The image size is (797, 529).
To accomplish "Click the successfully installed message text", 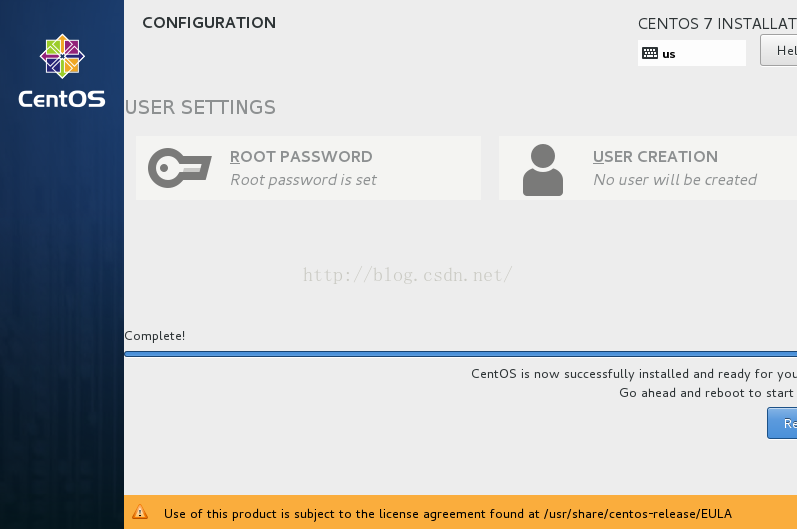I will 634,374.
